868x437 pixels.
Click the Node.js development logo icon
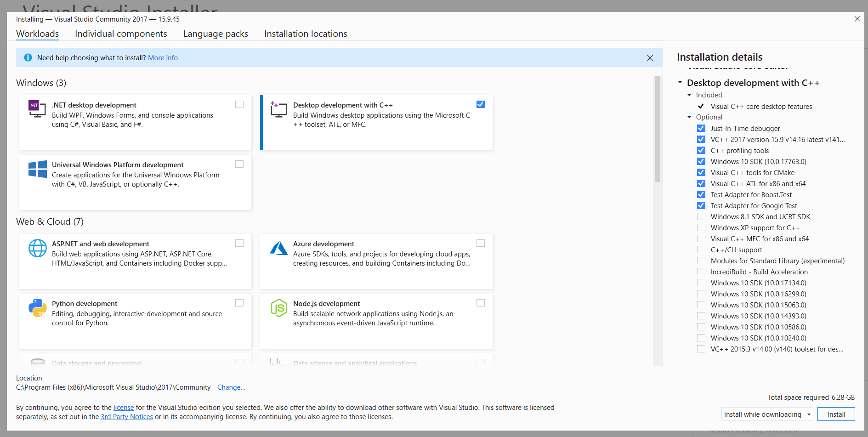[279, 308]
